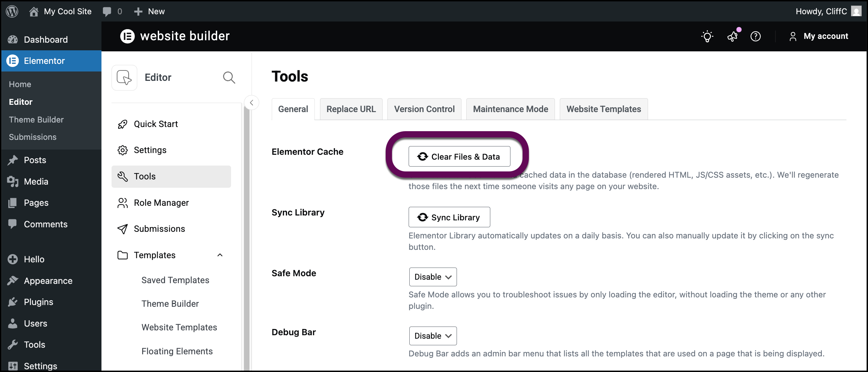Switch to the Replace URL tab

click(x=351, y=109)
